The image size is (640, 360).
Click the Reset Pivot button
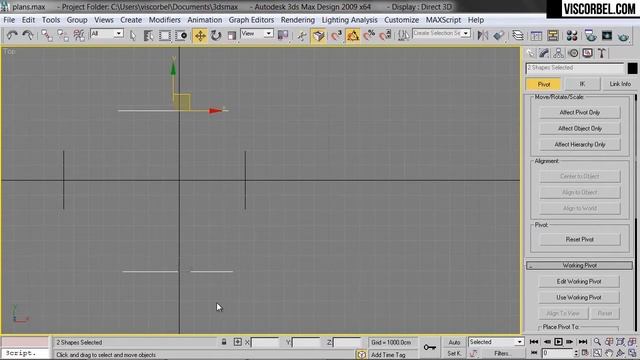tap(580, 239)
